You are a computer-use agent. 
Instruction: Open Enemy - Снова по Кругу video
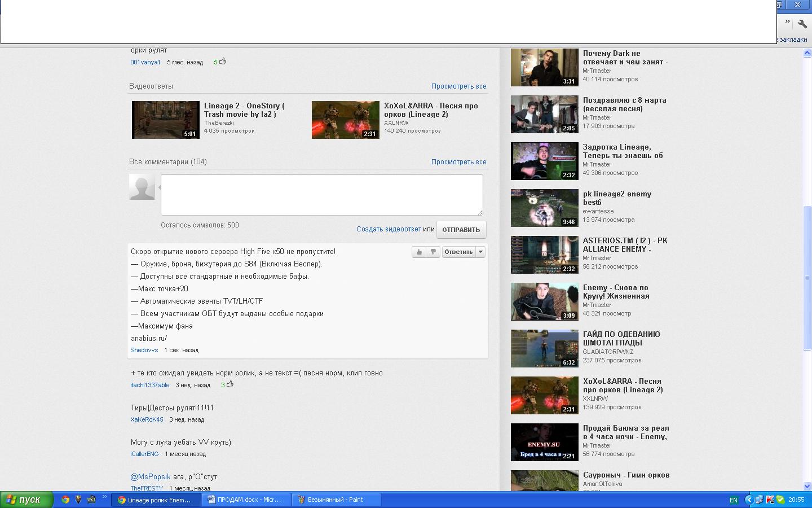[x=616, y=292]
